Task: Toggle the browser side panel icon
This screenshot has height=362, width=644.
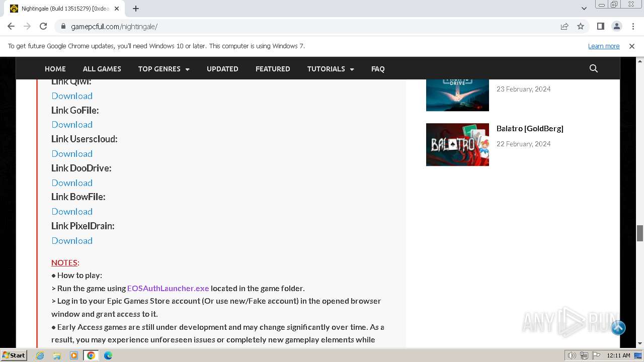Action: click(x=600, y=27)
